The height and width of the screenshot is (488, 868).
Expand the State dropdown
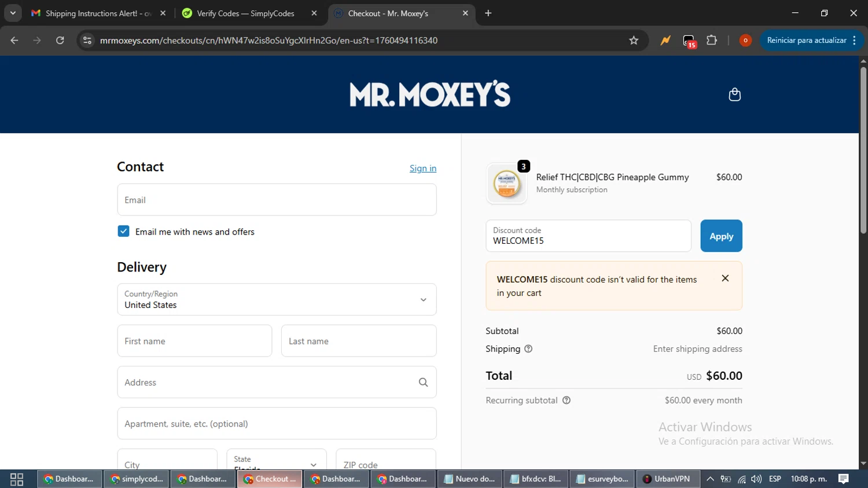tap(277, 459)
